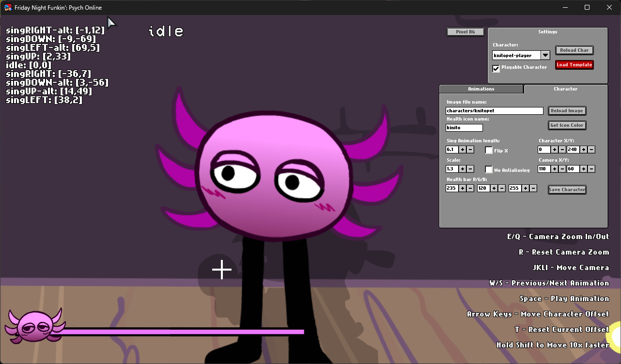This screenshot has width=621, height=364.
Task: Click the Scale value field
Action: [x=452, y=169]
